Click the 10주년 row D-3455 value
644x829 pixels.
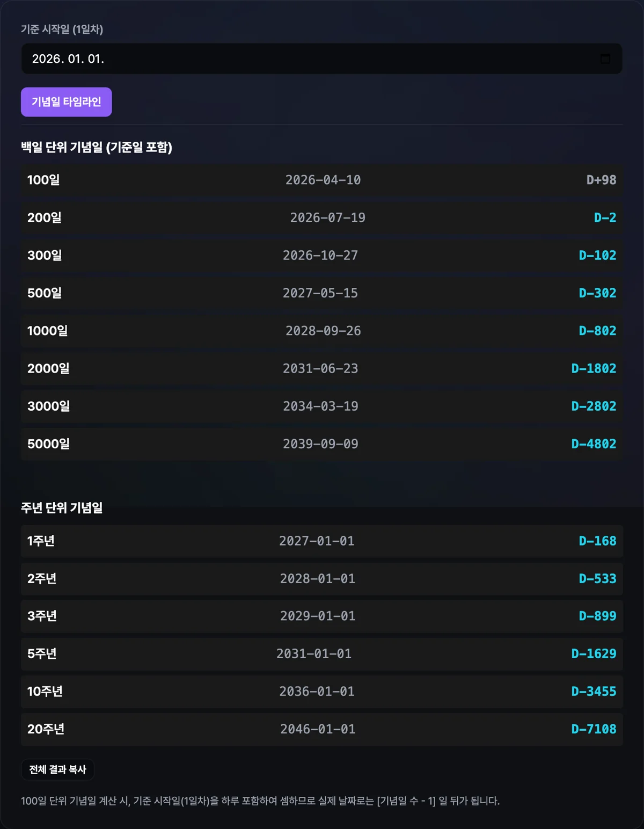[594, 692]
